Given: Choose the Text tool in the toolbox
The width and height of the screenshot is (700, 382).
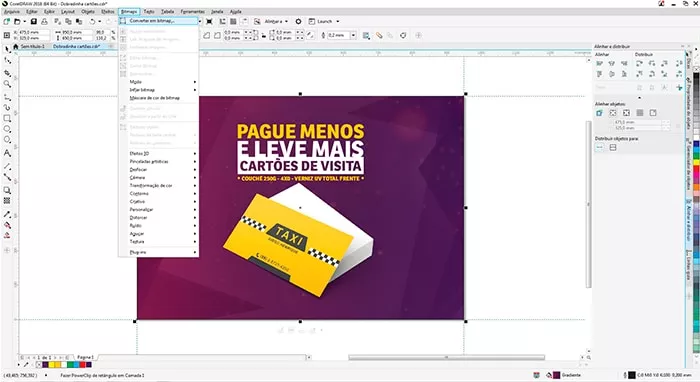Looking at the screenshot, I should coord(7,153).
